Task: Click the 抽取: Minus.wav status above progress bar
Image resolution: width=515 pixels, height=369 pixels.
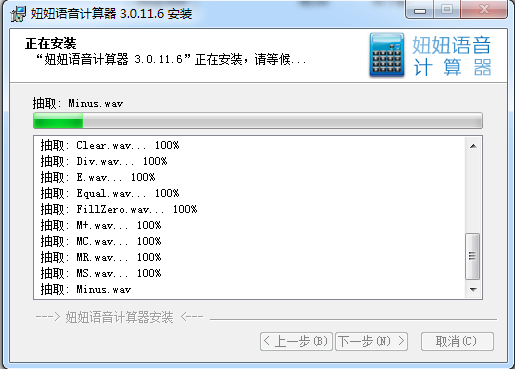Action: pyautogui.click(x=78, y=103)
